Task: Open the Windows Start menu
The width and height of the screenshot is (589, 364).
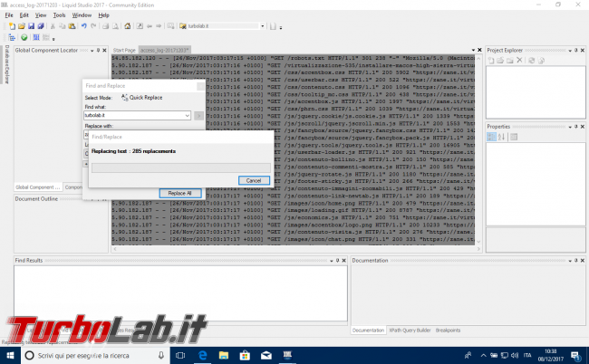Action: coord(10,355)
